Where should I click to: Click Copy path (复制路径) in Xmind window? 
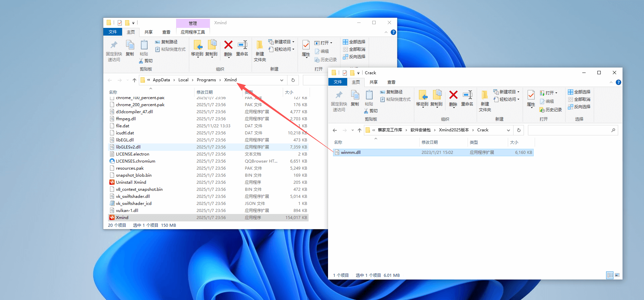[x=166, y=42]
